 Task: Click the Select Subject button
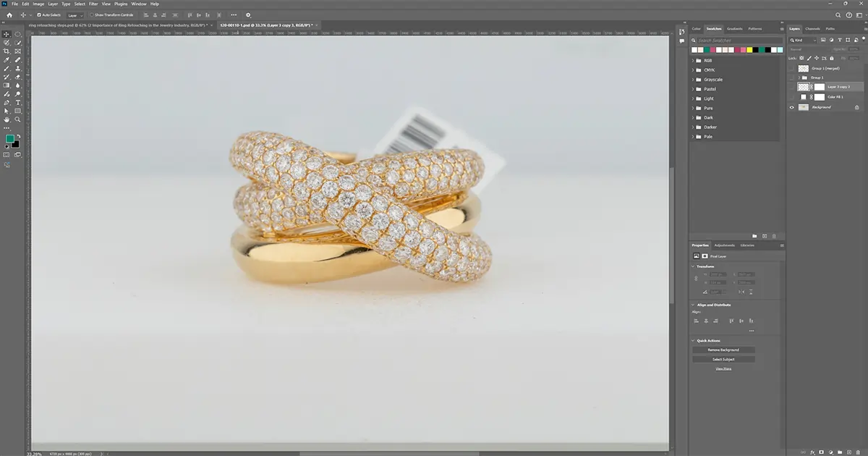pyautogui.click(x=723, y=359)
